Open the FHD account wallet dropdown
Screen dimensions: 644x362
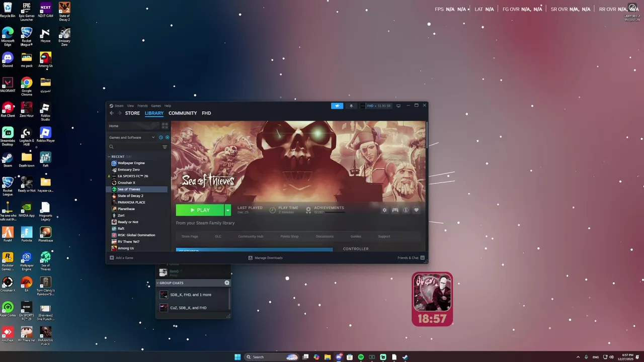tap(376, 106)
